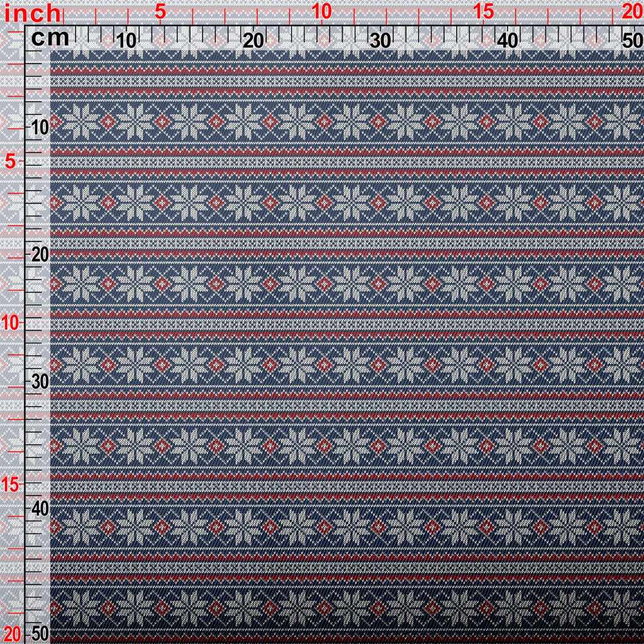Click the red 15 on the left inch ruler
Image resolution: width=644 pixels, height=644 pixels.
coord(12,484)
